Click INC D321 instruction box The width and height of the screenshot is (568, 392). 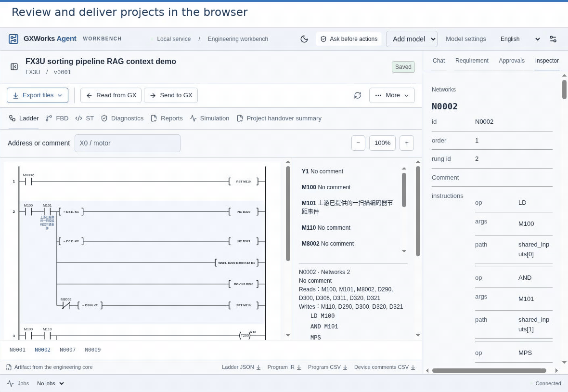click(244, 241)
